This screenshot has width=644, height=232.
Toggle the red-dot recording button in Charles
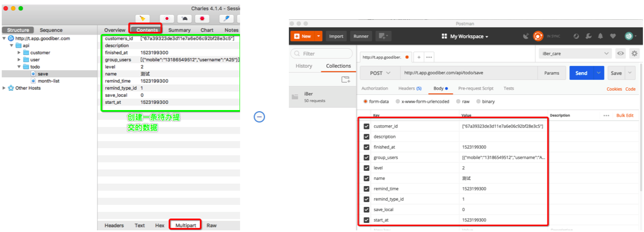[167, 19]
